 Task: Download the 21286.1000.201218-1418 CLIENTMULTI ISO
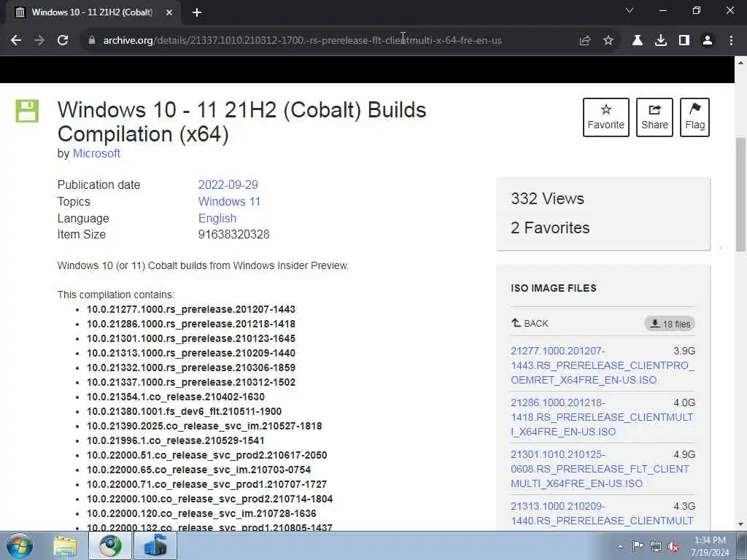[x=602, y=417]
